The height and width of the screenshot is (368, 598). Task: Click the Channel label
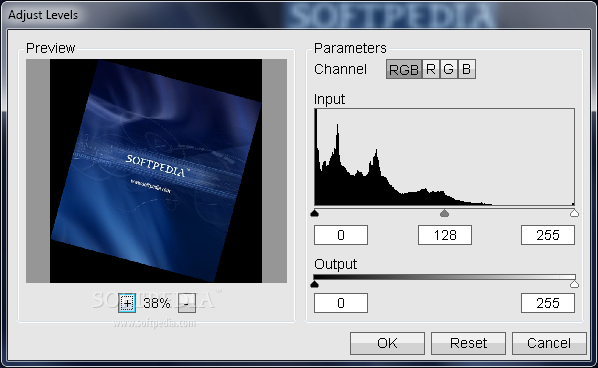tap(341, 69)
